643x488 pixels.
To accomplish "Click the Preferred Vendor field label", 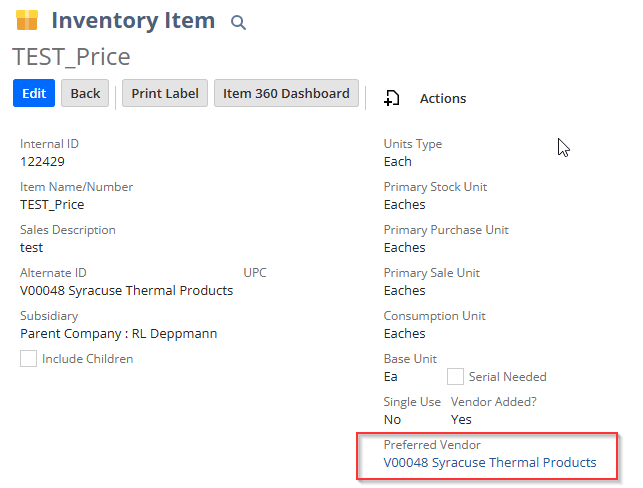I will [x=432, y=445].
